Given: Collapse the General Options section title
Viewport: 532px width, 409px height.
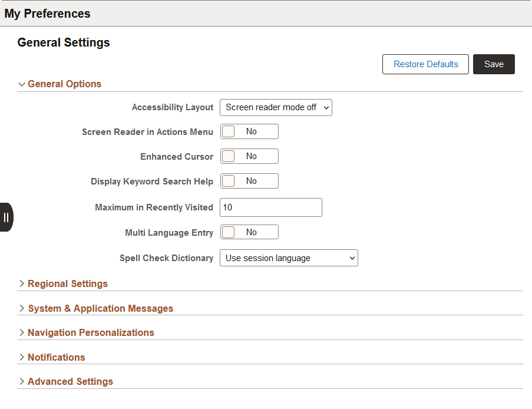Looking at the screenshot, I should 64,84.
